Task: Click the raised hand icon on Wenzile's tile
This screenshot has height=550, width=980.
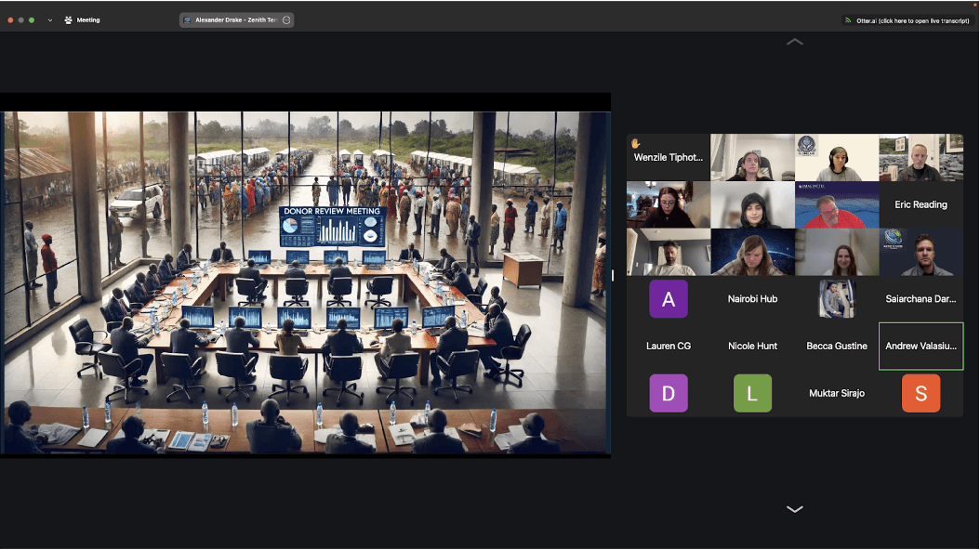Action: click(x=636, y=144)
